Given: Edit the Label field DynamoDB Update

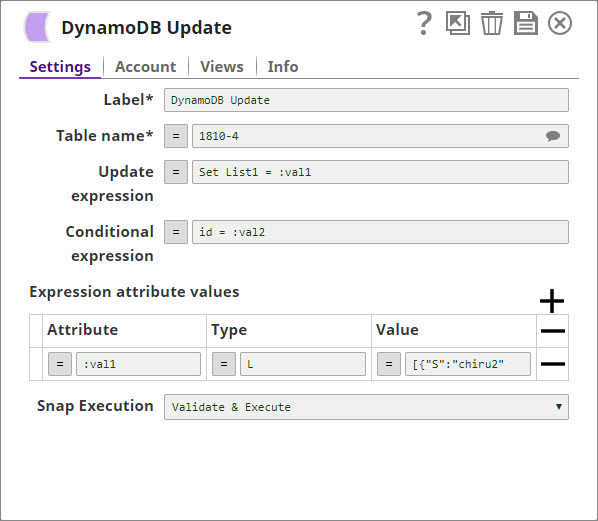Looking at the screenshot, I should click(x=366, y=100).
